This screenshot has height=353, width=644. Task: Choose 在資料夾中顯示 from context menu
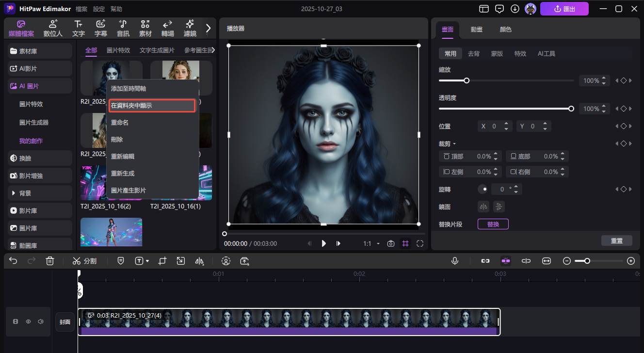pyautogui.click(x=152, y=105)
